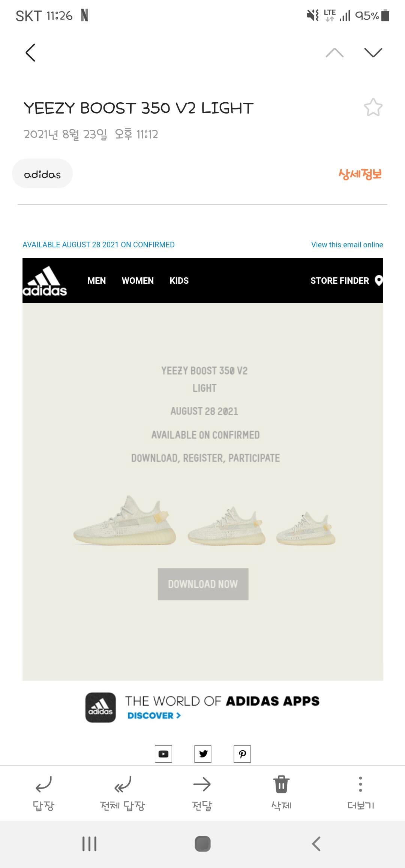This screenshot has width=405, height=868.
Task: Show 상세정보 details of the email
Action: click(360, 174)
